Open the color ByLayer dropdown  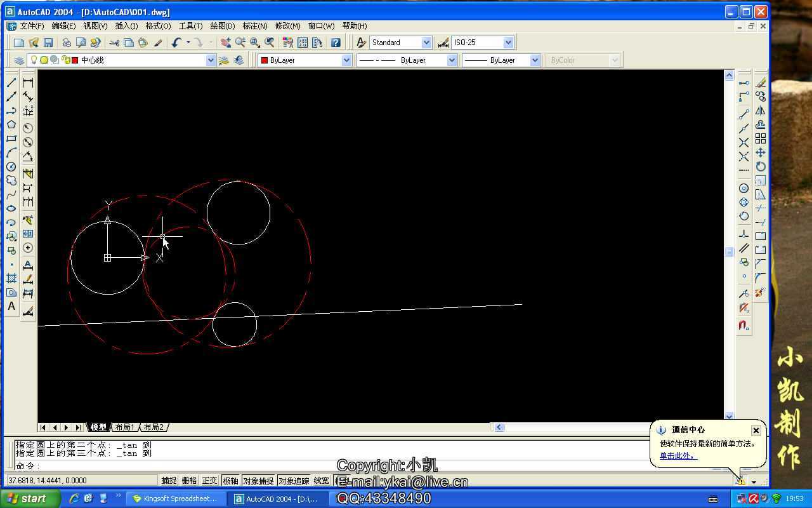346,60
